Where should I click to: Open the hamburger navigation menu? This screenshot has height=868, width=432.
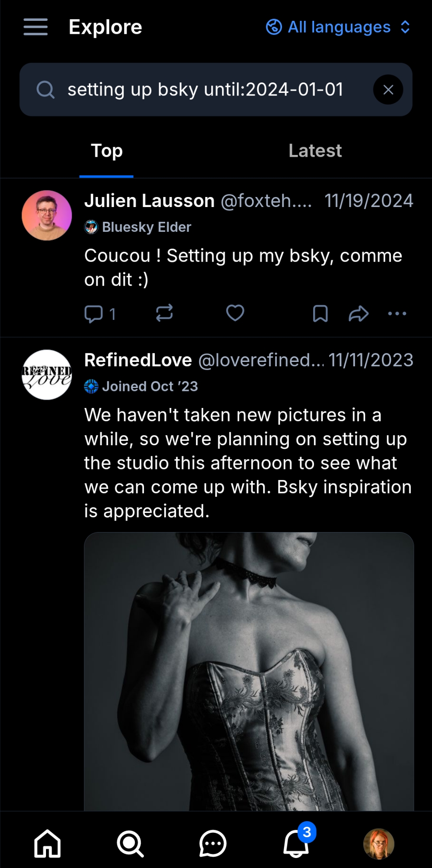[x=36, y=27]
